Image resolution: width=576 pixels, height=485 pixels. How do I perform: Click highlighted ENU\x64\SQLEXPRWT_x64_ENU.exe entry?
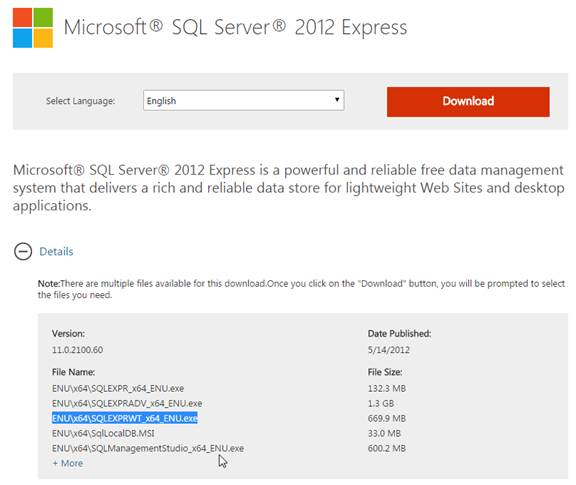pos(125,418)
